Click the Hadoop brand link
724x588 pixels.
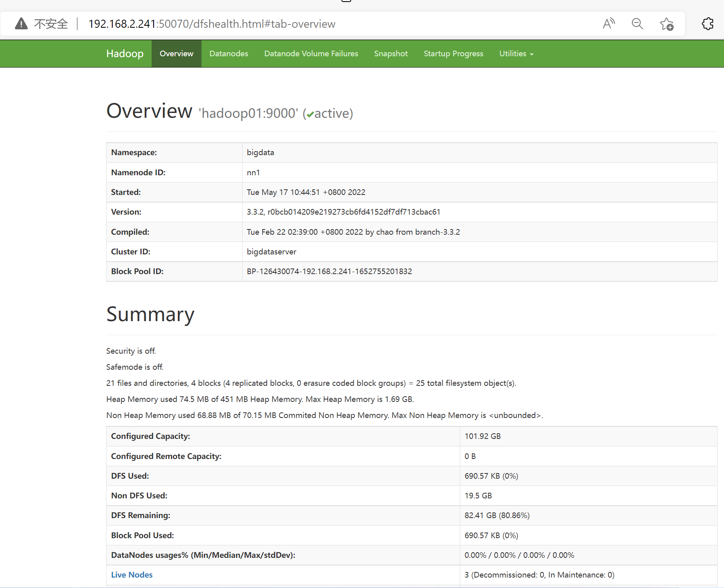pyautogui.click(x=125, y=54)
